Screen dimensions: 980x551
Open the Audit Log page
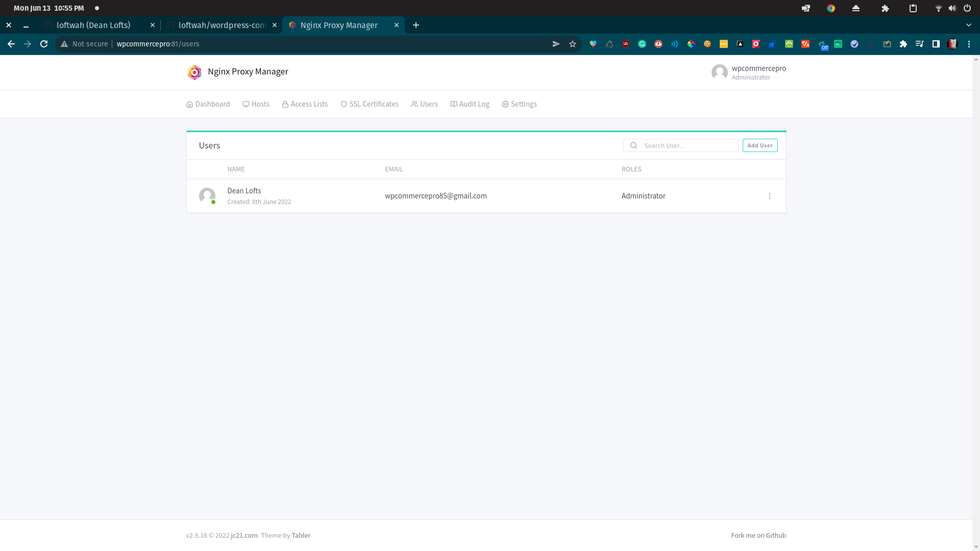coord(470,104)
